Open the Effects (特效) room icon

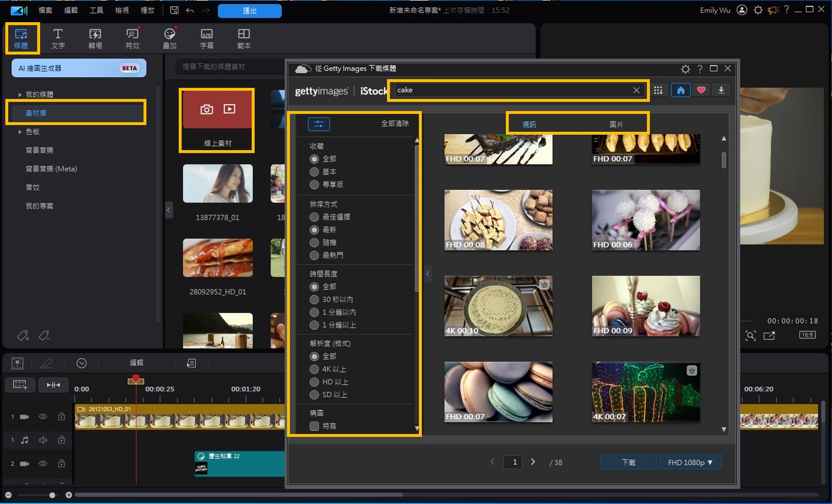click(x=132, y=38)
